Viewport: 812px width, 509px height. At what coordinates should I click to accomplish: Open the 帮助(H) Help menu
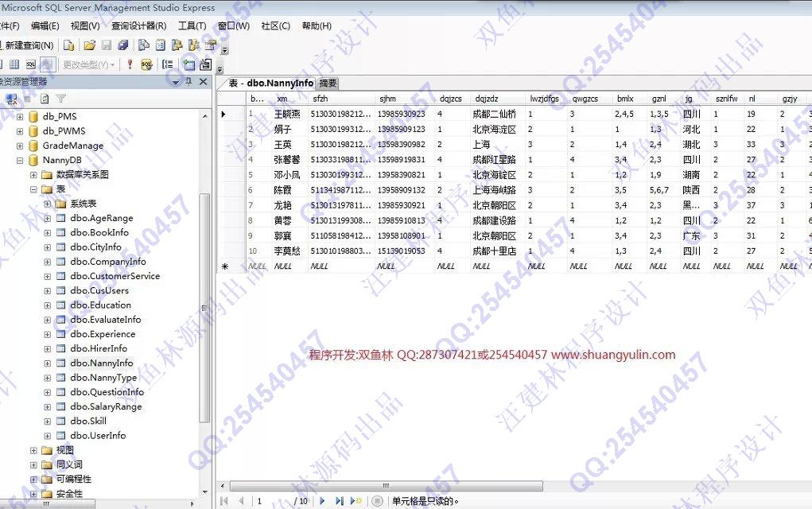(x=317, y=26)
